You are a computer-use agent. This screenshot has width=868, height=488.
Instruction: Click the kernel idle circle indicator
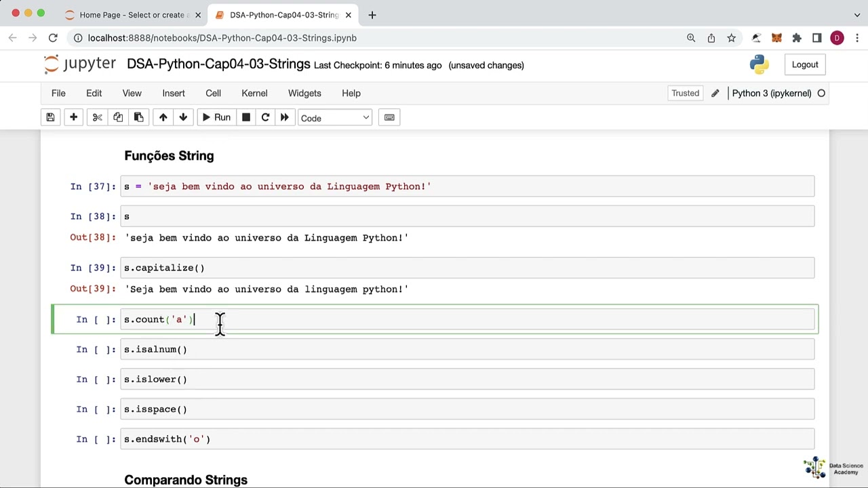coord(821,93)
